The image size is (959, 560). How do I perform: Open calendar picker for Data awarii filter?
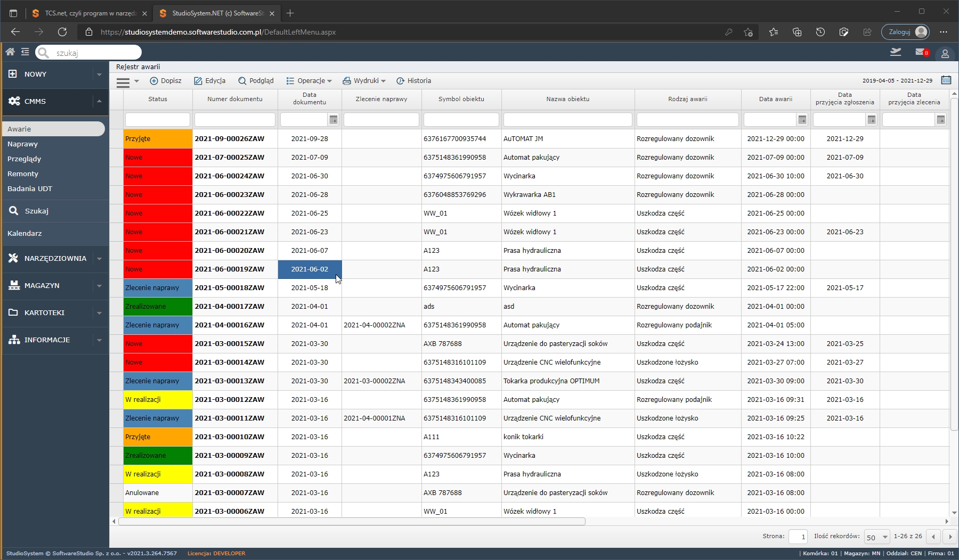[x=802, y=120]
